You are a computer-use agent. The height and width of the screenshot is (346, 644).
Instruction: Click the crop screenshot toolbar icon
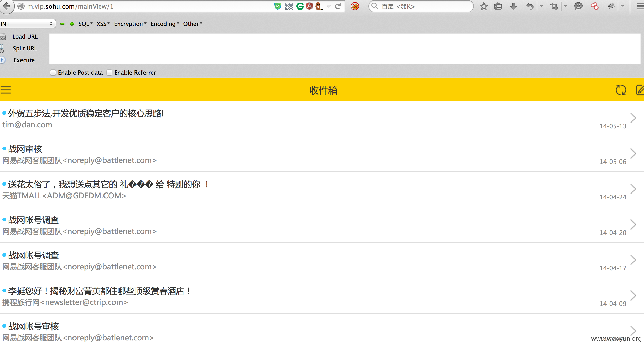point(554,6)
